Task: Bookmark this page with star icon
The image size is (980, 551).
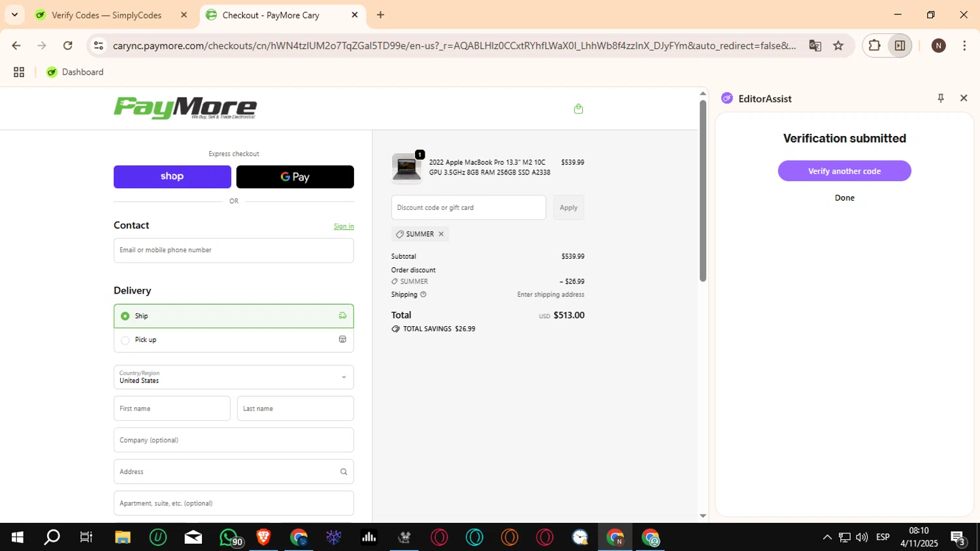Action: (838, 45)
